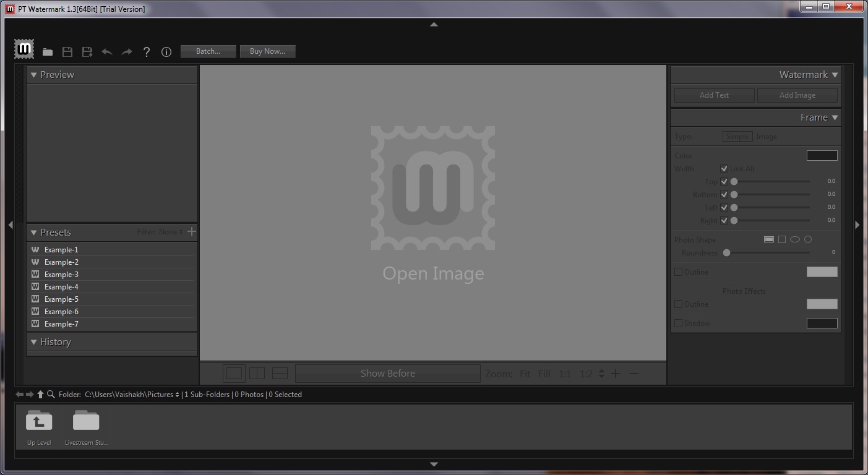Click the Add Text button
868x475 pixels.
click(x=714, y=95)
